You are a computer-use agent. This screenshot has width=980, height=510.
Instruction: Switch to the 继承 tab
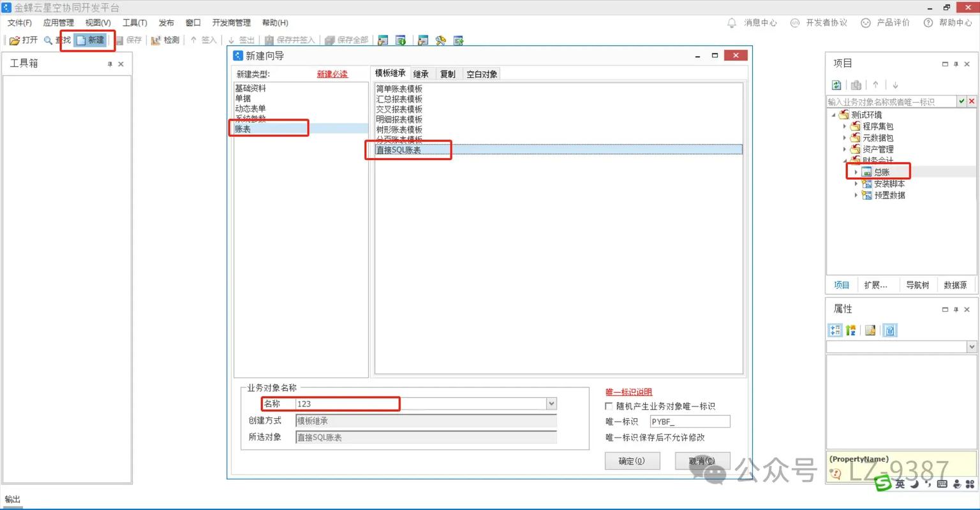coord(421,75)
